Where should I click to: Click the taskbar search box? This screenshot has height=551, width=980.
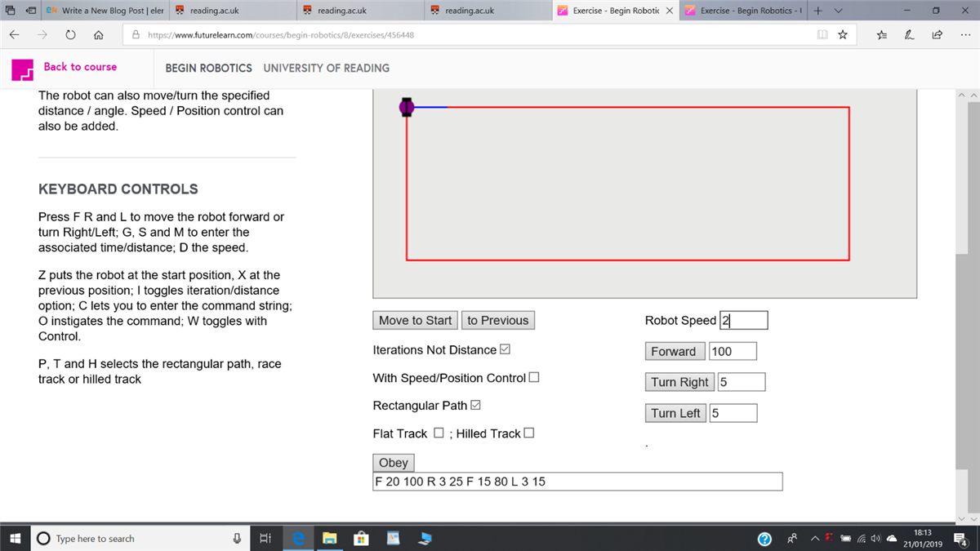click(x=140, y=538)
